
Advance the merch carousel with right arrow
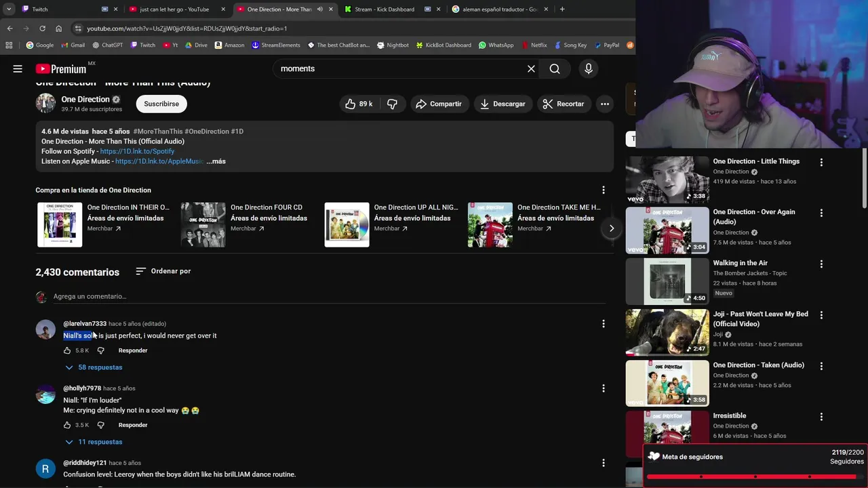[611, 228]
